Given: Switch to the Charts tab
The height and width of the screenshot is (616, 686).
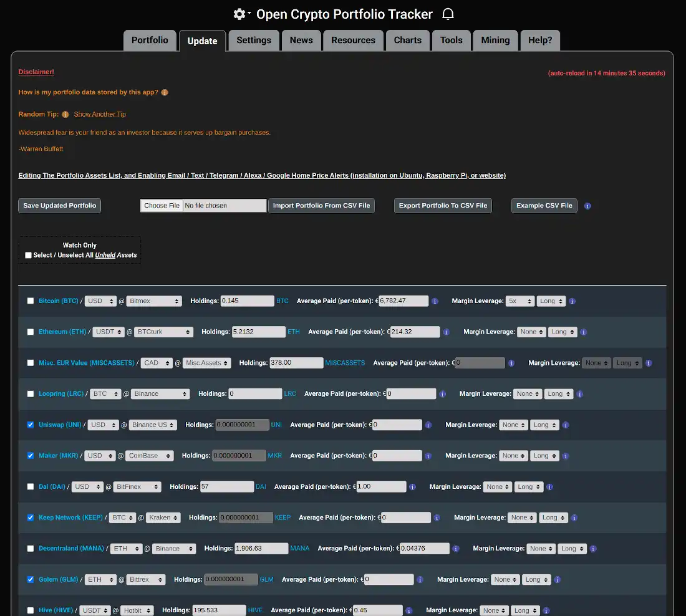Looking at the screenshot, I should 408,41.
